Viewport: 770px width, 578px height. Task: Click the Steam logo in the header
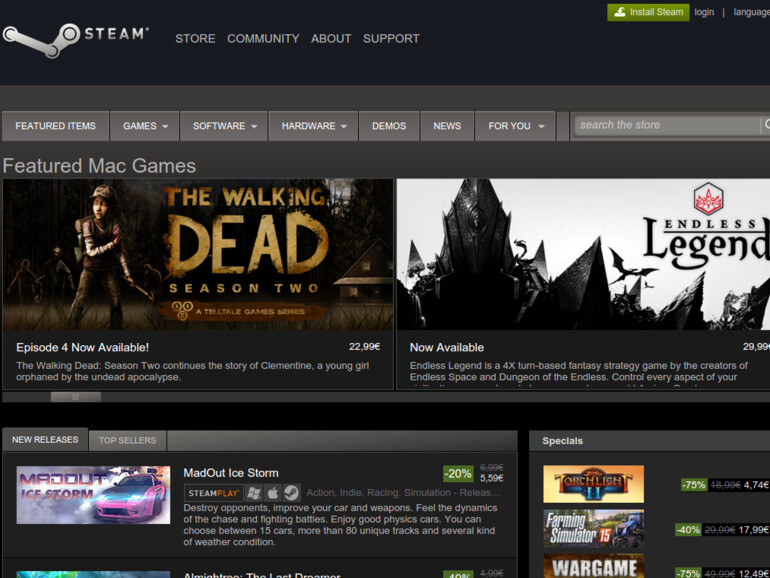75,39
